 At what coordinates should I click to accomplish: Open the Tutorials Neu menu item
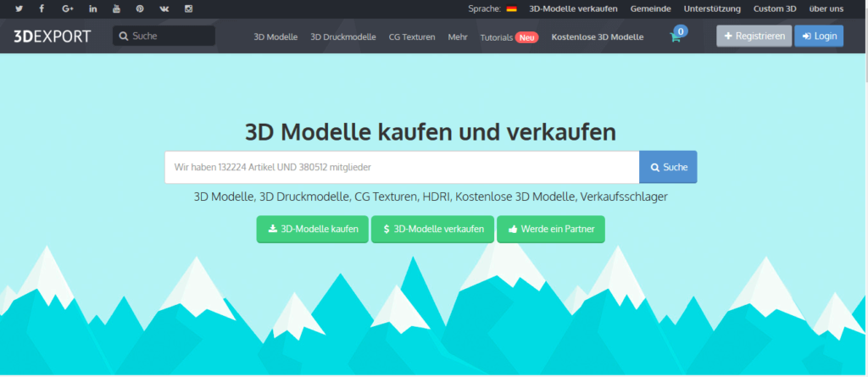pyautogui.click(x=509, y=37)
